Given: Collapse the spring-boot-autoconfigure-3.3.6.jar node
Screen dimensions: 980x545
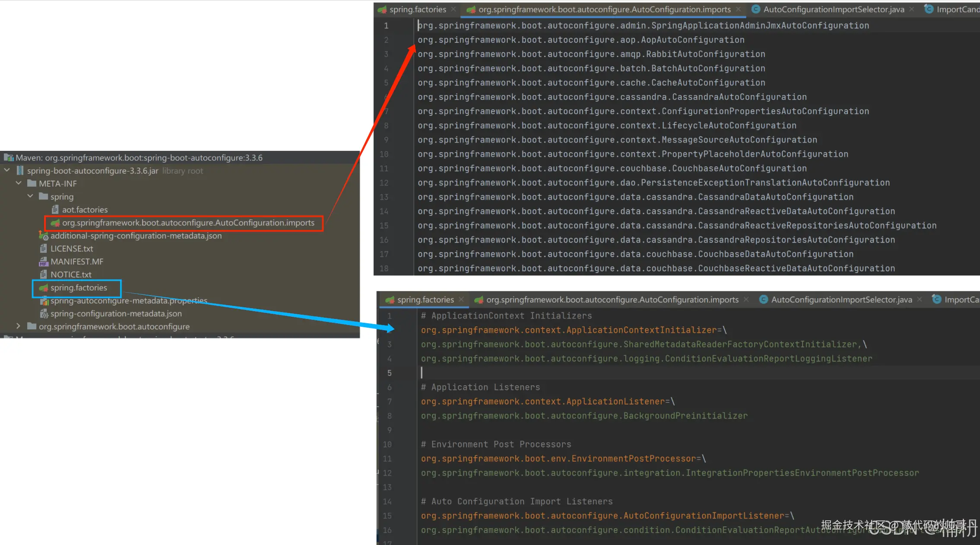Looking at the screenshot, I should click(x=7, y=171).
